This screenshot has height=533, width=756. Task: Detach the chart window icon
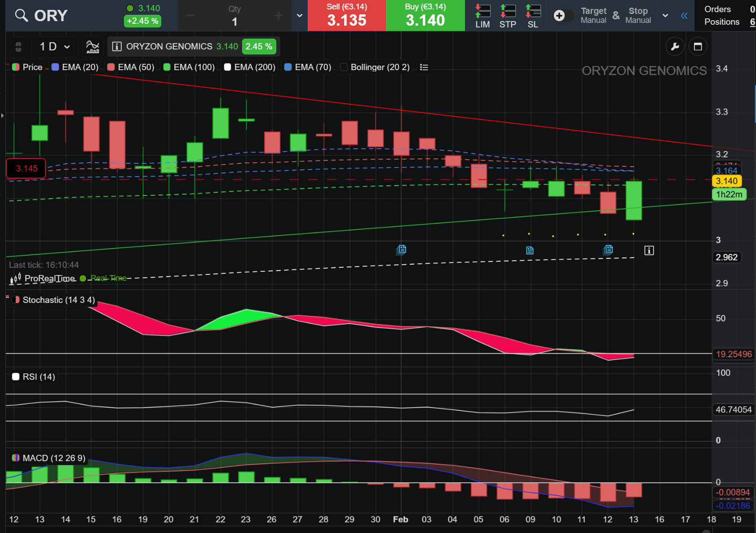coord(698,46)
